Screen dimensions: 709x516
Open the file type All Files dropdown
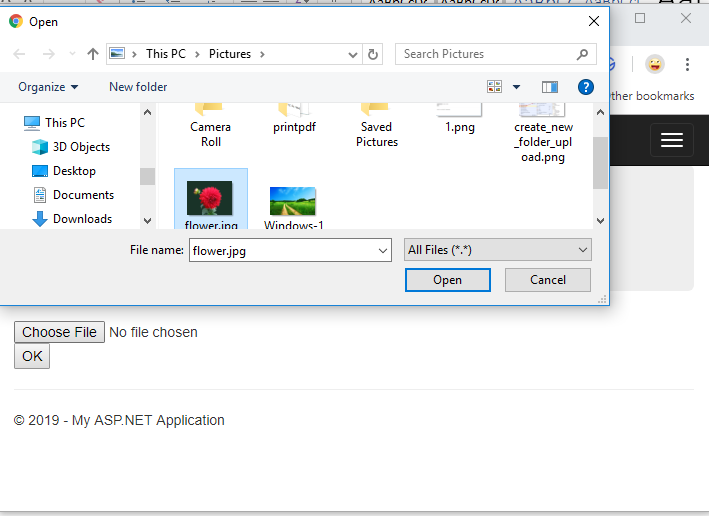497,250
